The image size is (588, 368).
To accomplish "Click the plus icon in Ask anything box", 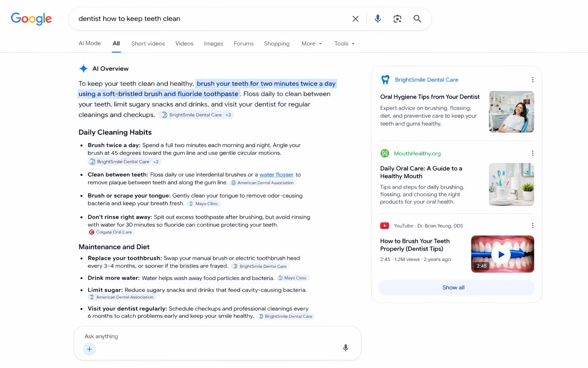I will point(89,349).
